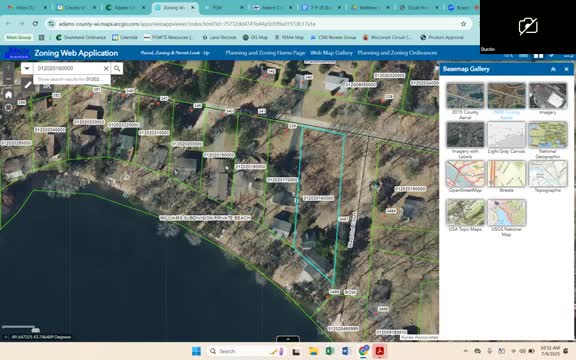Click the My Location circle button

pos(8,108)
